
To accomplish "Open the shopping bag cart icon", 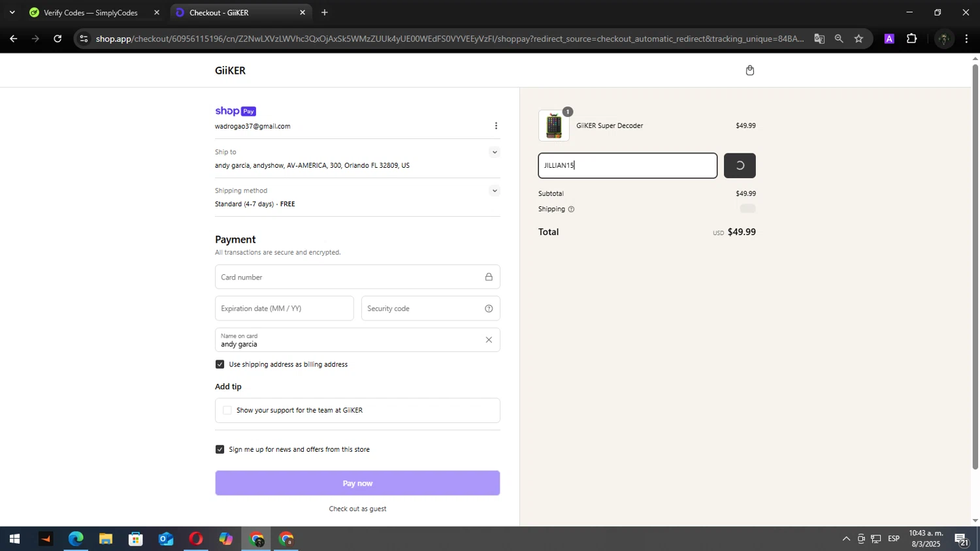I will [x=750, y=71].
